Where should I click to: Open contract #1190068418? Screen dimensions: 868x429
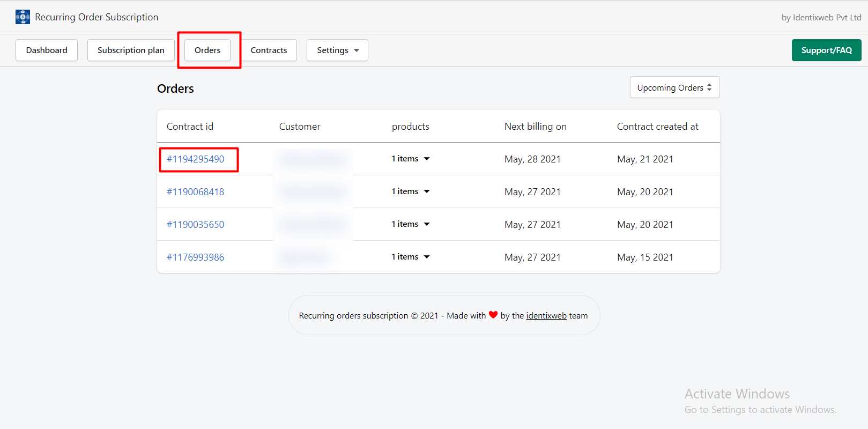[x=196, y=192]
